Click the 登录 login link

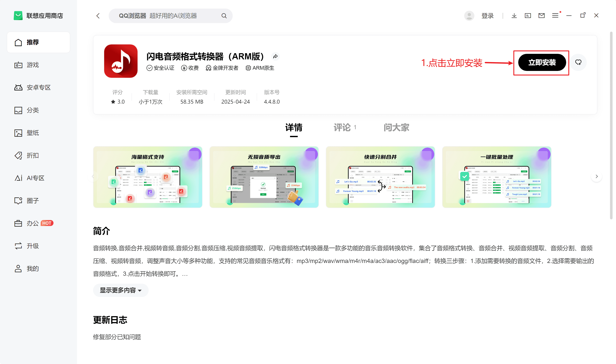tap(487, 16)
